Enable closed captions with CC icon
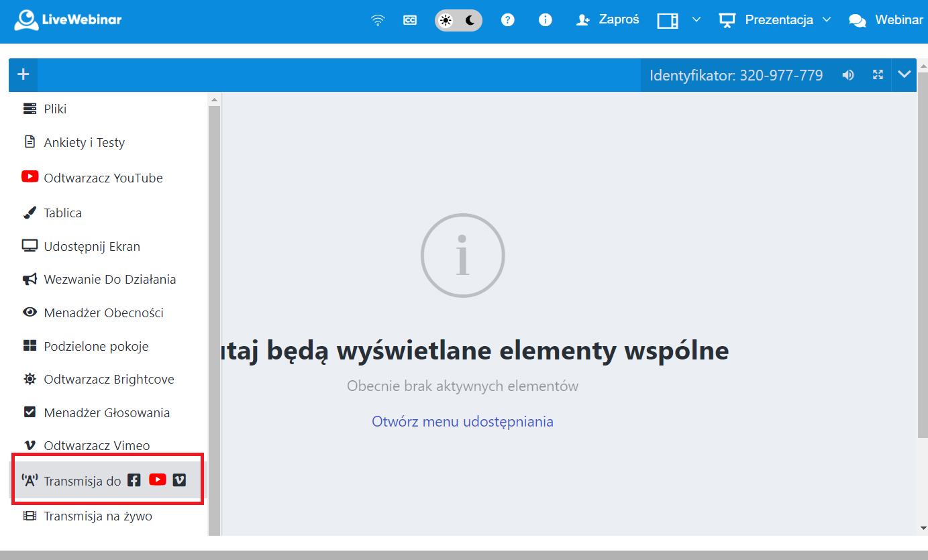The image size is (928, 560). coord(409,20)
